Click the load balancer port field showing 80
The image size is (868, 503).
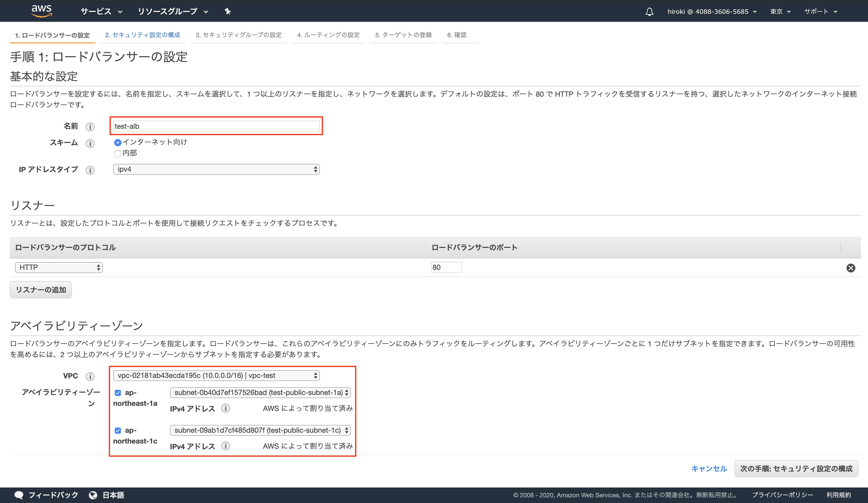pos(446,267)
